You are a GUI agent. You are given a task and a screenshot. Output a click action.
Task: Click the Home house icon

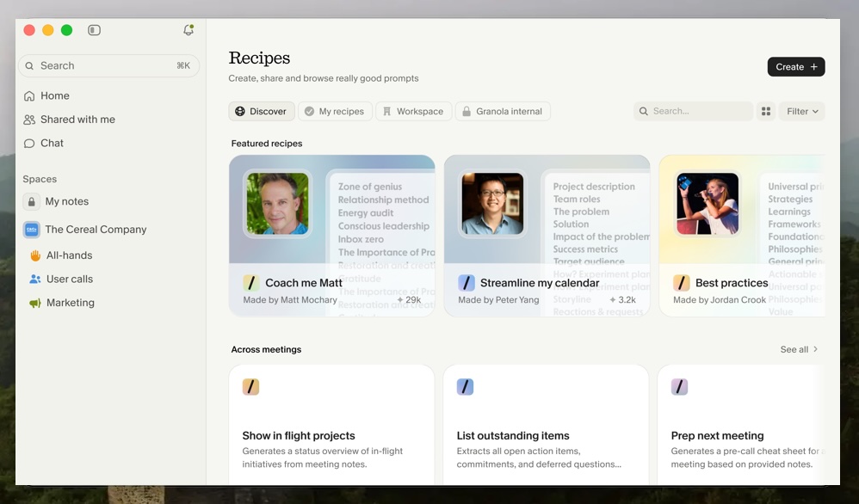(29, 95)
